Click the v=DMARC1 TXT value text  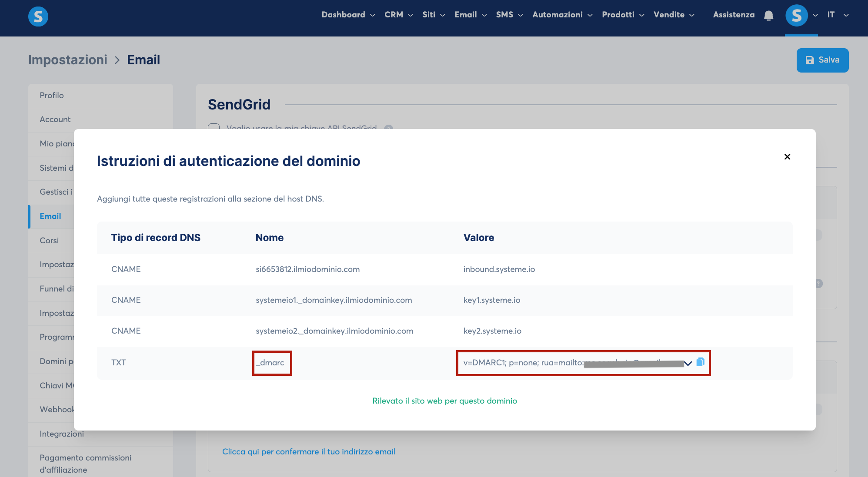[x=573, y=363]
